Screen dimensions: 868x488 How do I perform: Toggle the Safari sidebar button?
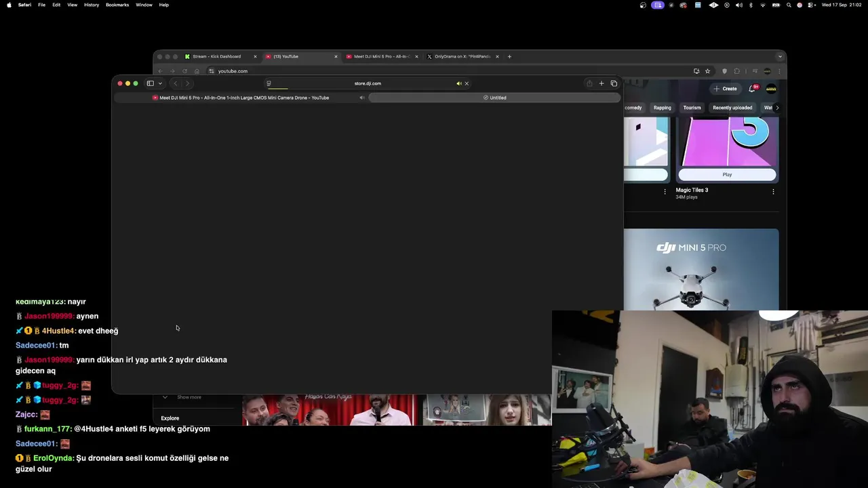[x=150, y=83]
